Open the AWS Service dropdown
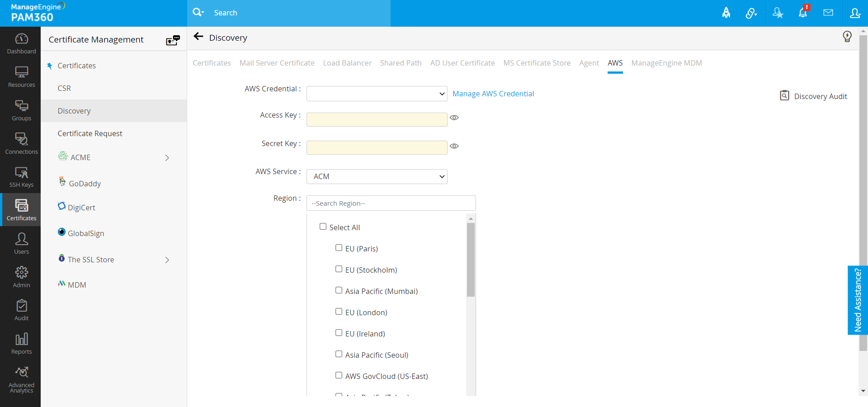868x407 pixels. point(377,176)
